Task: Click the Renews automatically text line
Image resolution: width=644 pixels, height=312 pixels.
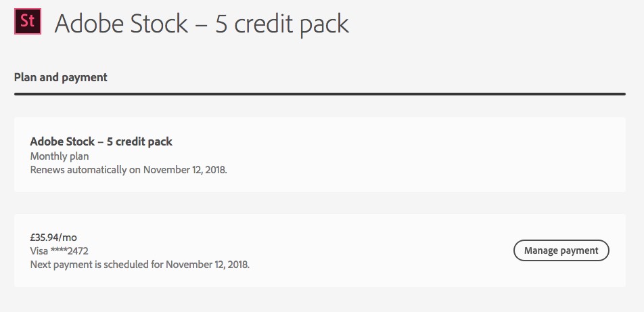Action: (x=129, y=170)
